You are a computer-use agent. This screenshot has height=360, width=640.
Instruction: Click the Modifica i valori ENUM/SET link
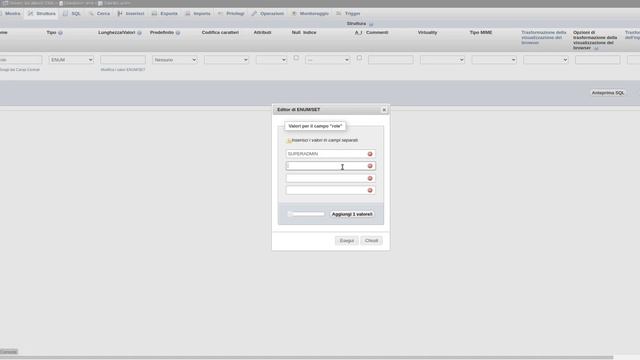click(123, 70)
